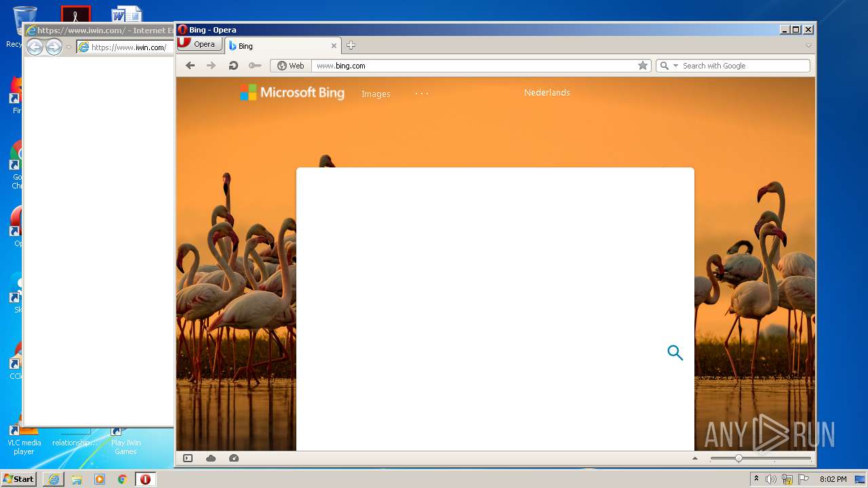
Task: Reload the Bing page in Opera
Action: point(233,66)
